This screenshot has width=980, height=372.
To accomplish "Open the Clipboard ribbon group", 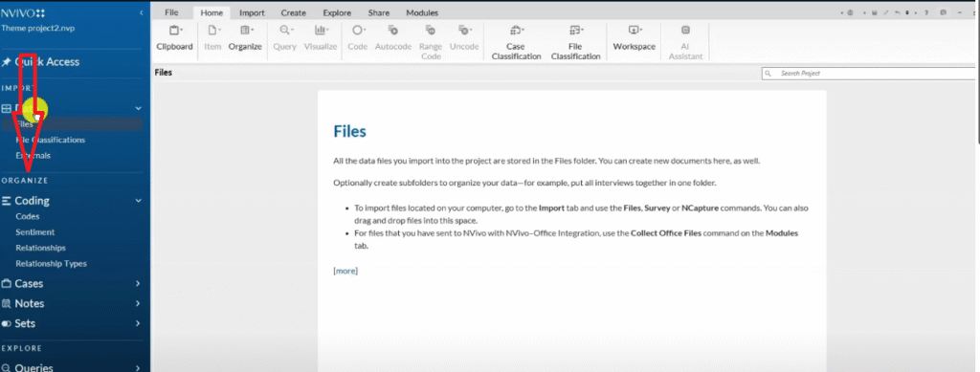I will tap(174, 38).
